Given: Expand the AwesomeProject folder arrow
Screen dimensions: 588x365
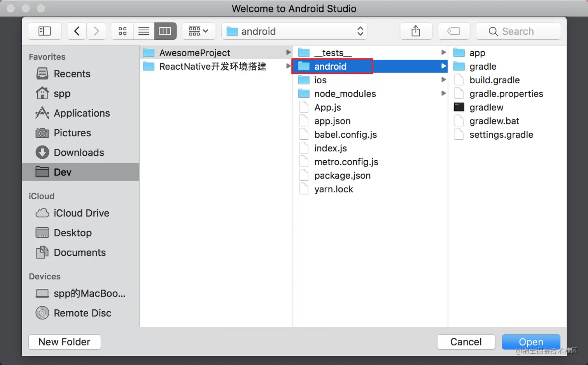Looking at the screenshot, I should (x=288, y=53).
